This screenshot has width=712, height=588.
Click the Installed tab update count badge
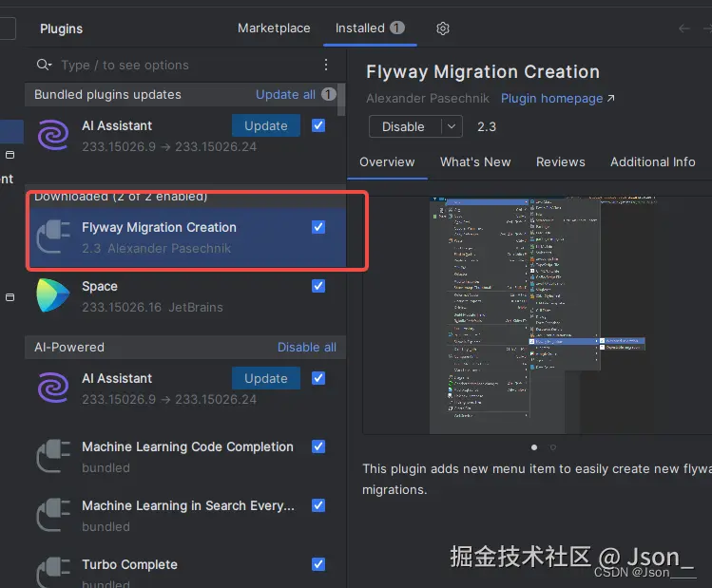coord(396,28)
